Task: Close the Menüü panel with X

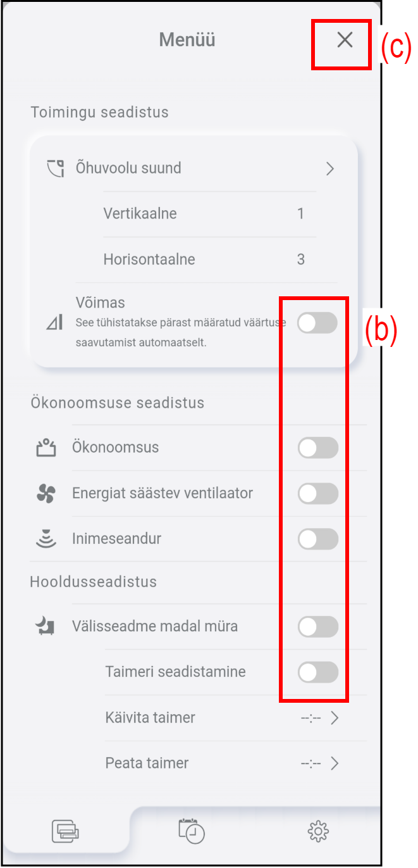Action: click(345, 41)
